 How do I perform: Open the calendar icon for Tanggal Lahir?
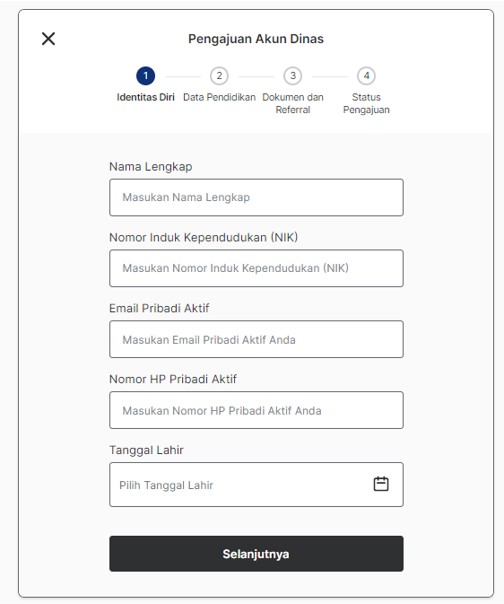pos(381,484)
